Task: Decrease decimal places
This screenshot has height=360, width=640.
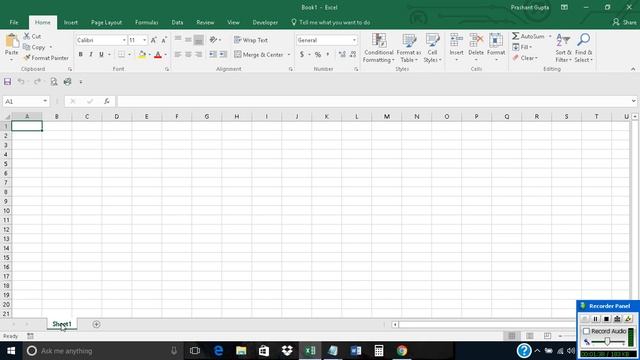Action: 353,54
